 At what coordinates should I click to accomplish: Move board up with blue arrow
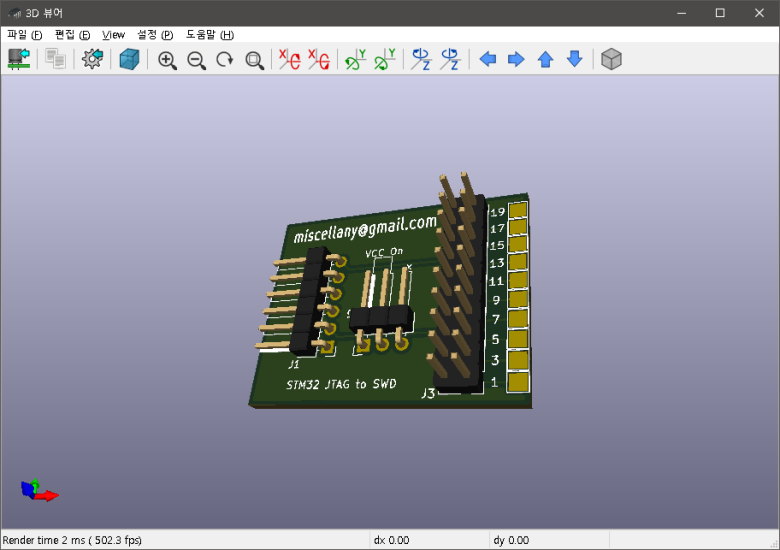[x=546, y=59]
